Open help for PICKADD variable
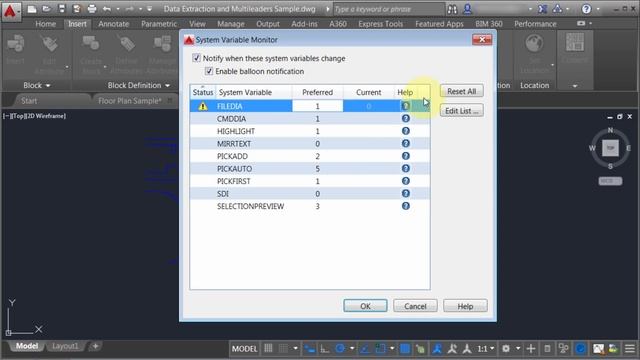Image resolution: width=640 pixels, height=360 pixels. (405, 156)
